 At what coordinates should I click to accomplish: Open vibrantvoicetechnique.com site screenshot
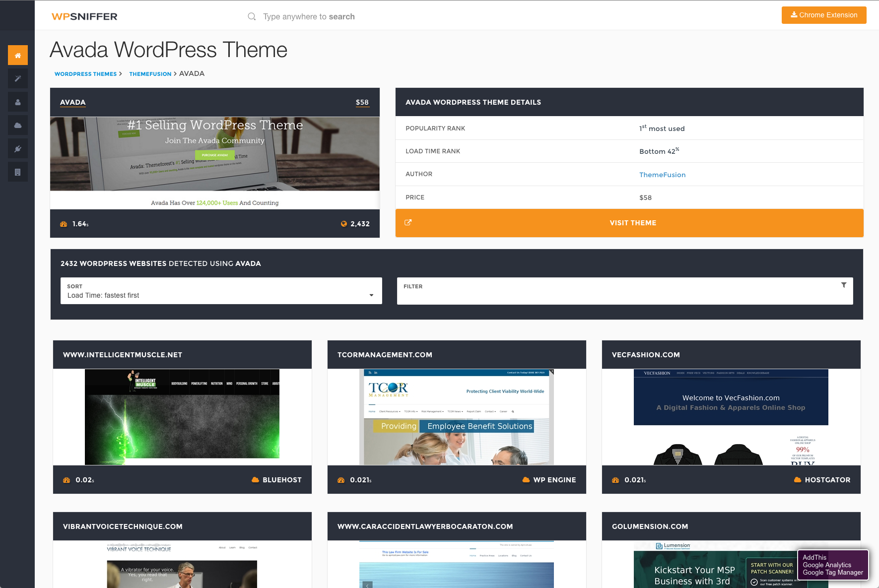coord(182,565)
